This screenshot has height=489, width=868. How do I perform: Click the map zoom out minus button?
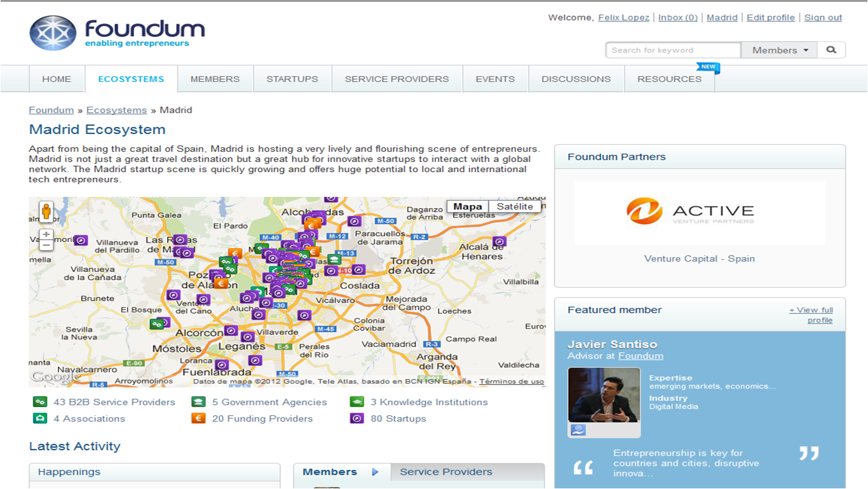pyautogui.click(x=46, y=246)
